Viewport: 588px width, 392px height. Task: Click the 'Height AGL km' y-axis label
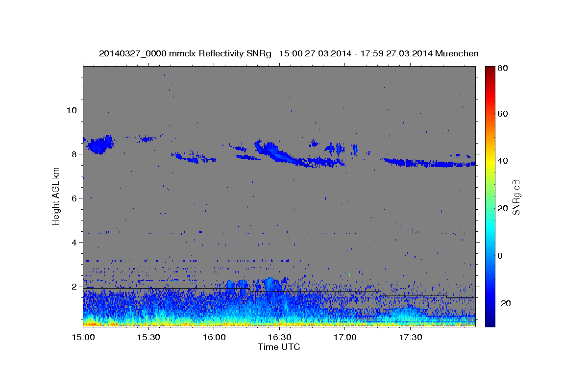(x=56, y=196)
